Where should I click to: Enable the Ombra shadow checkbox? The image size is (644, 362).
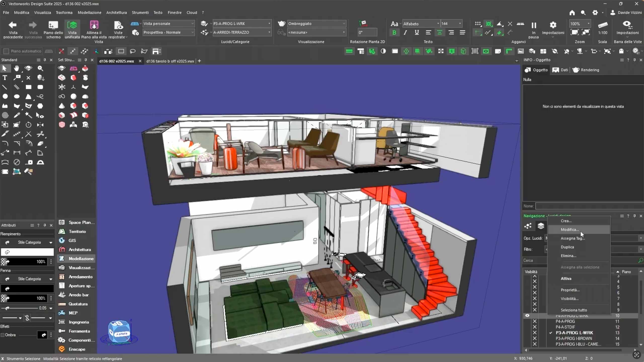(3, 335)
